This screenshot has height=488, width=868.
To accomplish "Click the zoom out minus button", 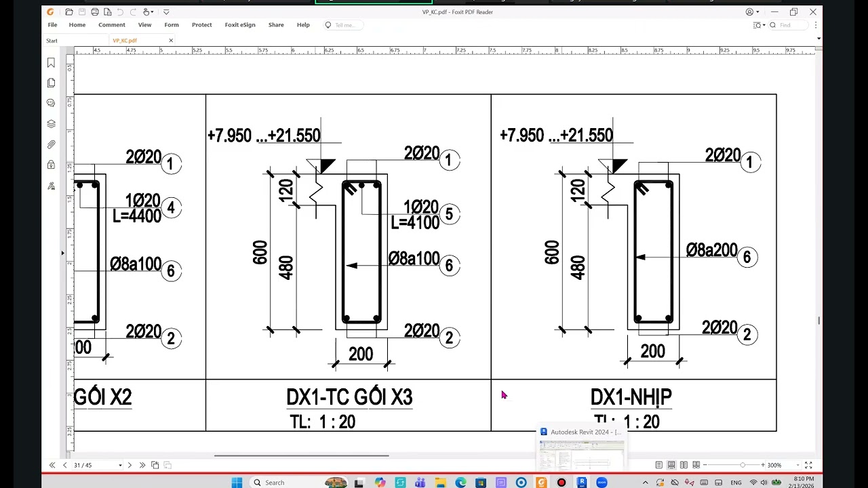I will click(x=705, y=465).
